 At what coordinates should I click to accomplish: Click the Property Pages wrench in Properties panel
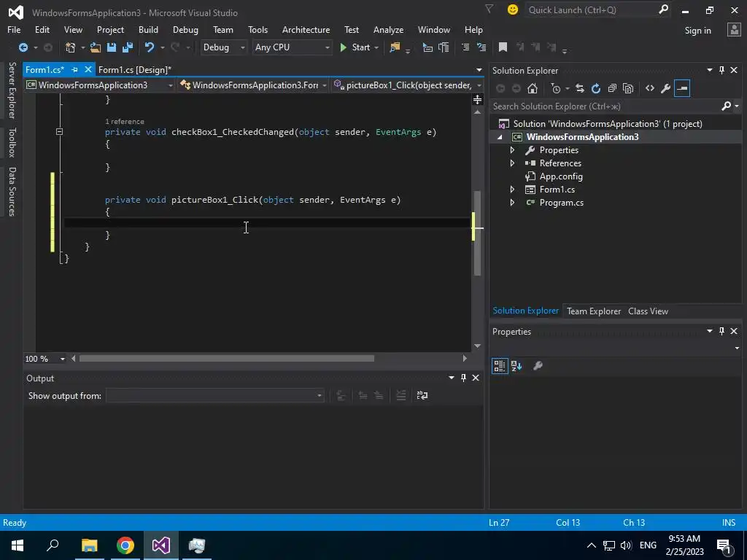pos(538,366)
